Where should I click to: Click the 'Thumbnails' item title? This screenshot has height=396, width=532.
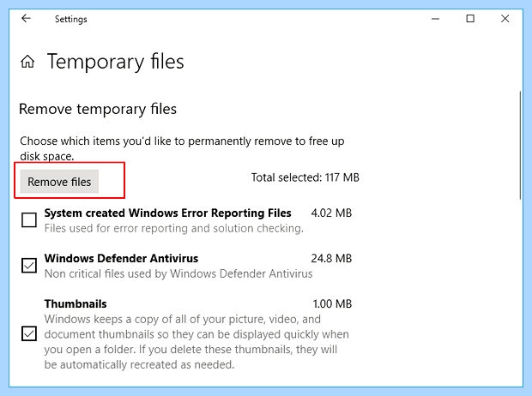point(76,303)
